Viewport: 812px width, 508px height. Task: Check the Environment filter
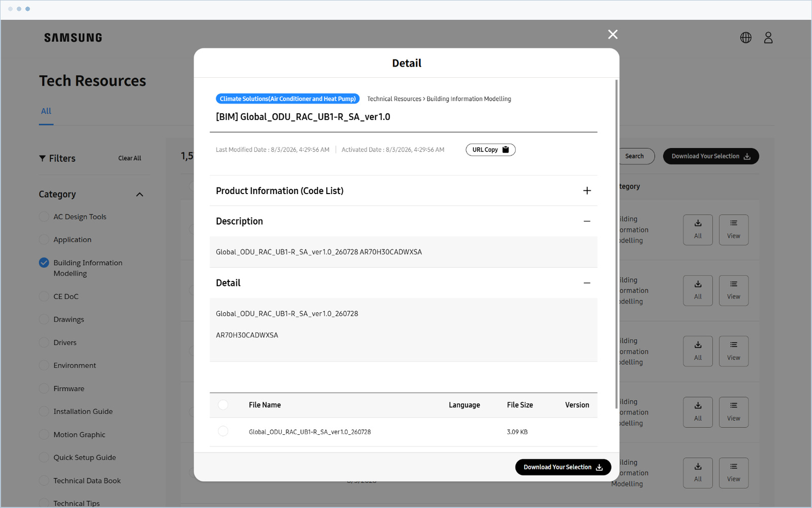(x=44, y=365)
